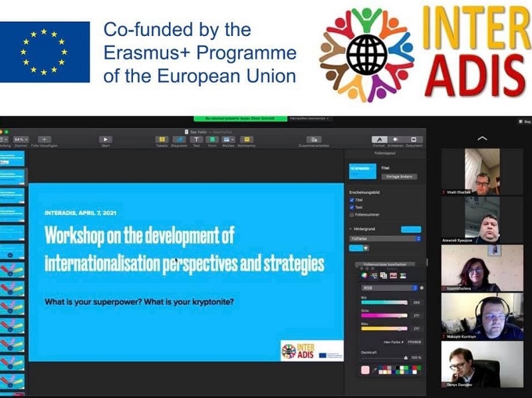The height and width of the screenshot is (398, 532).
Task: Open the RGB color model dropdown
Action: 389,288
